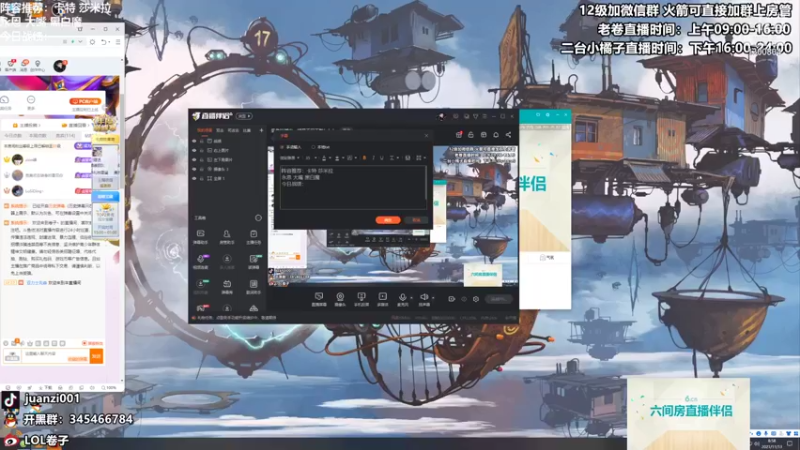Viewport: 800px width, 450px height.
Task: Click the 六间房直播伴侣 thumbnail at bottom right
Action: 688,413
